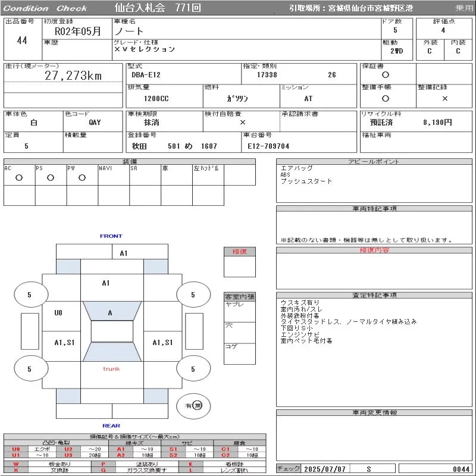The width and height of the screenshot is (476, 476).
Task: Click the 'コゲ' interior damage cell
Action: tap(240, 354)
